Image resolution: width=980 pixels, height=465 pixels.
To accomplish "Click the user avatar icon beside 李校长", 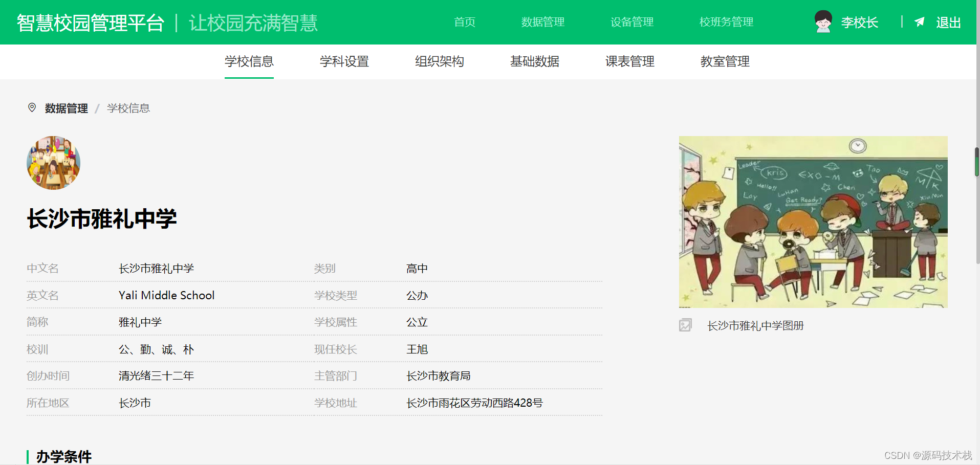I will pos(823,22).
